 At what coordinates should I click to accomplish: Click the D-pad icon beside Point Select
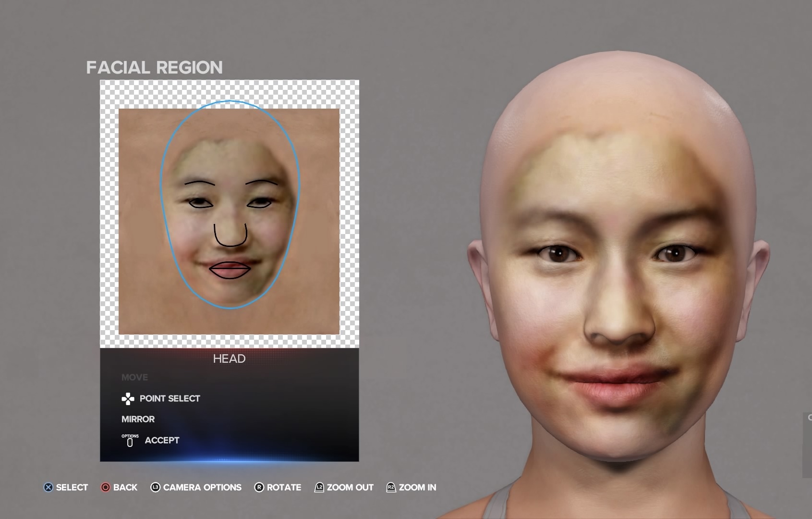point(128,398)
